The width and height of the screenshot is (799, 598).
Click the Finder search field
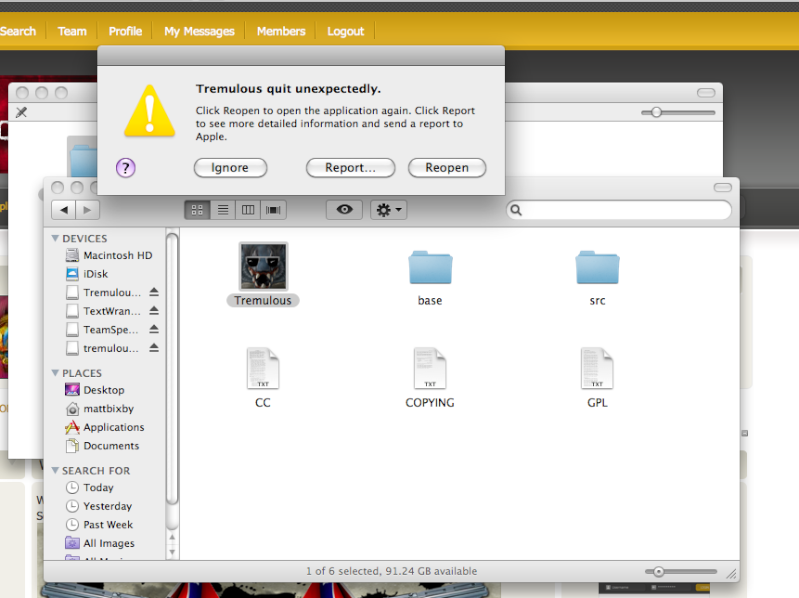(x=619, y=210)
